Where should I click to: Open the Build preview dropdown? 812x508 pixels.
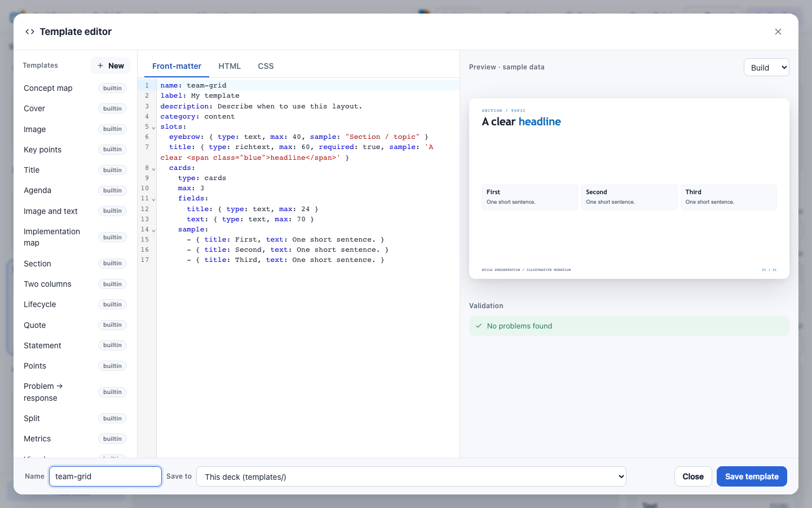(x=766, y=67)
